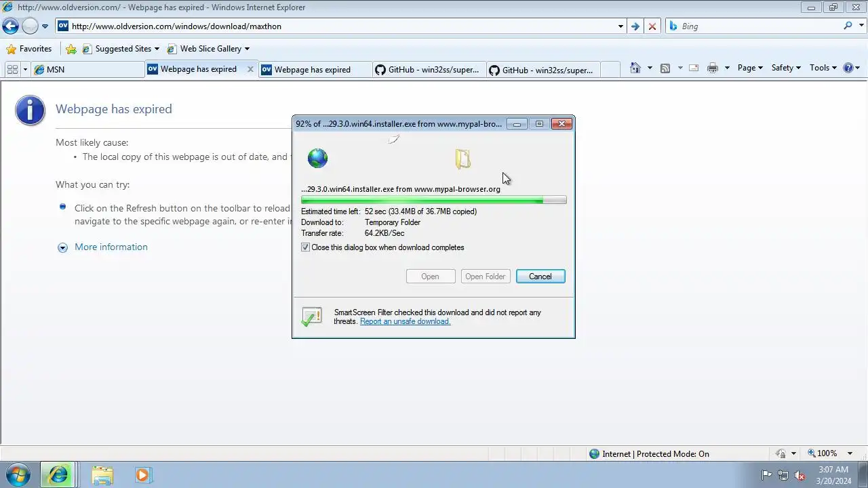This screenshot has height=488, width=868.
Task: Click the RSS Feeds icon
Action: (x=665, y=68)
